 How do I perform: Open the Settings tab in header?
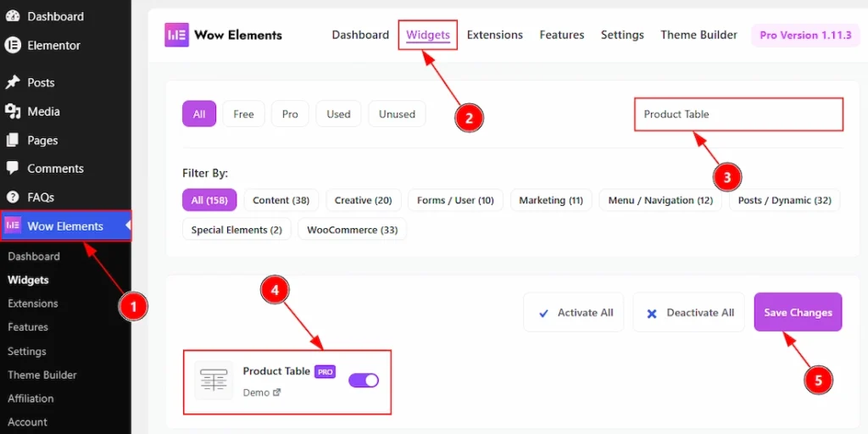[622, 35]
